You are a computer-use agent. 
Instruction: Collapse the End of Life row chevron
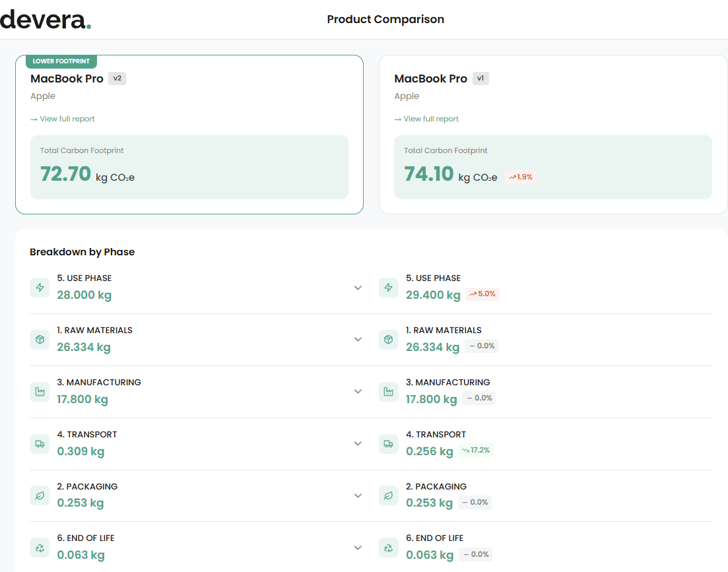click(358, 548)
